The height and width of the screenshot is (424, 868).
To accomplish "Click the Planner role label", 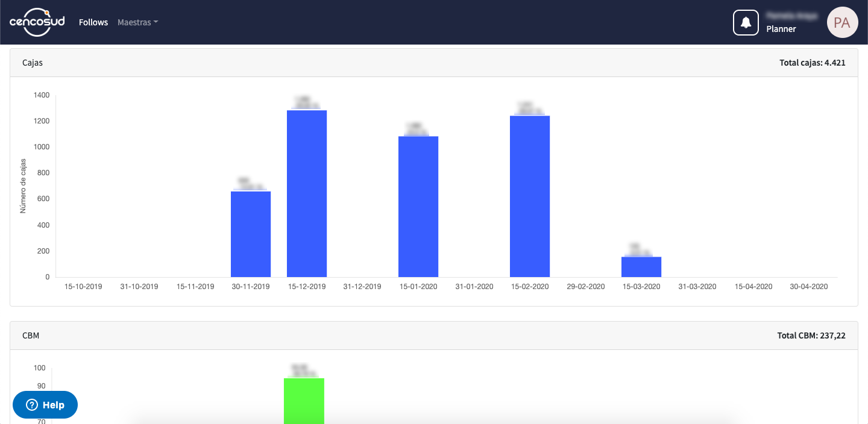I will click(781, 29).
